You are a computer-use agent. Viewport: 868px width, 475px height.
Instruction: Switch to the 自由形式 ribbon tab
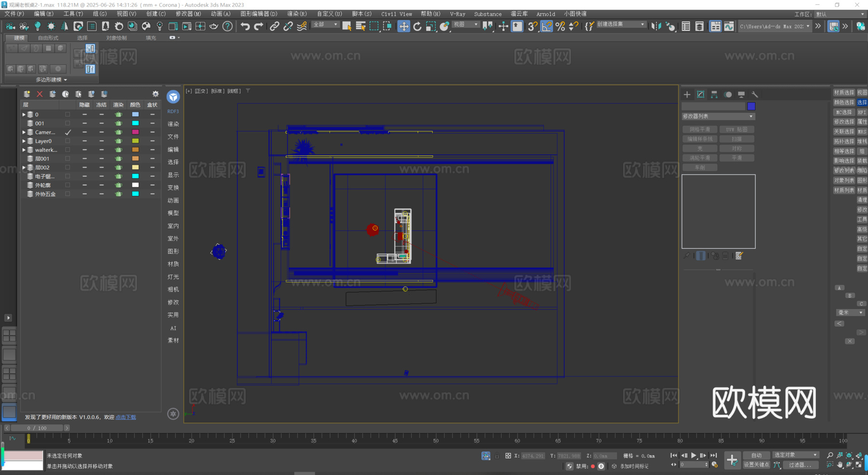point(48,38)
